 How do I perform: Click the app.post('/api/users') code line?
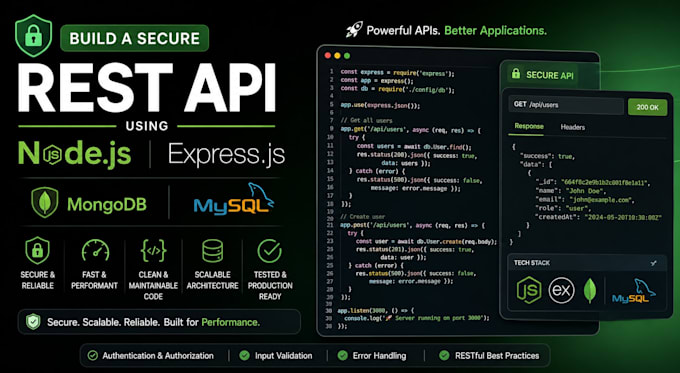412,225
